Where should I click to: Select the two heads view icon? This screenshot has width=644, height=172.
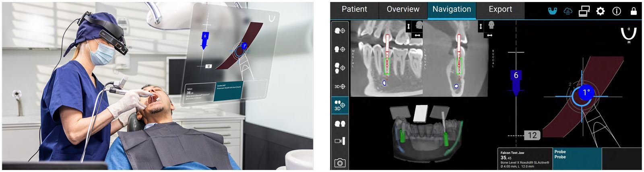pyautogui.click(x=340, y=124)
